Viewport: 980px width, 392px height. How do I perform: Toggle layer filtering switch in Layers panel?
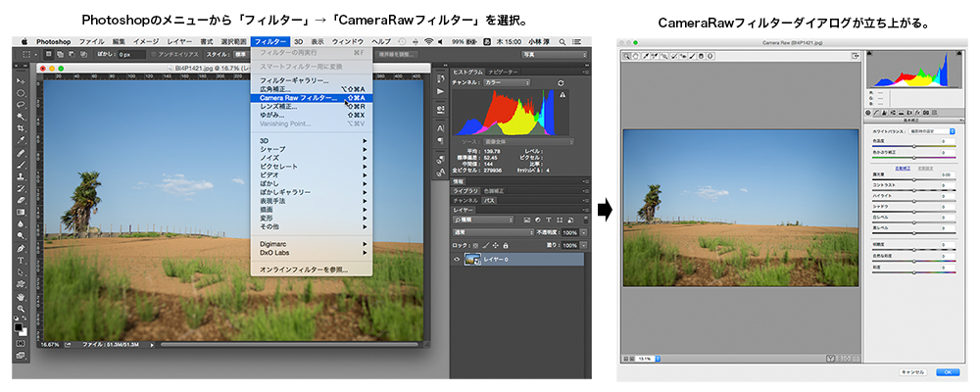click(586, 220)
